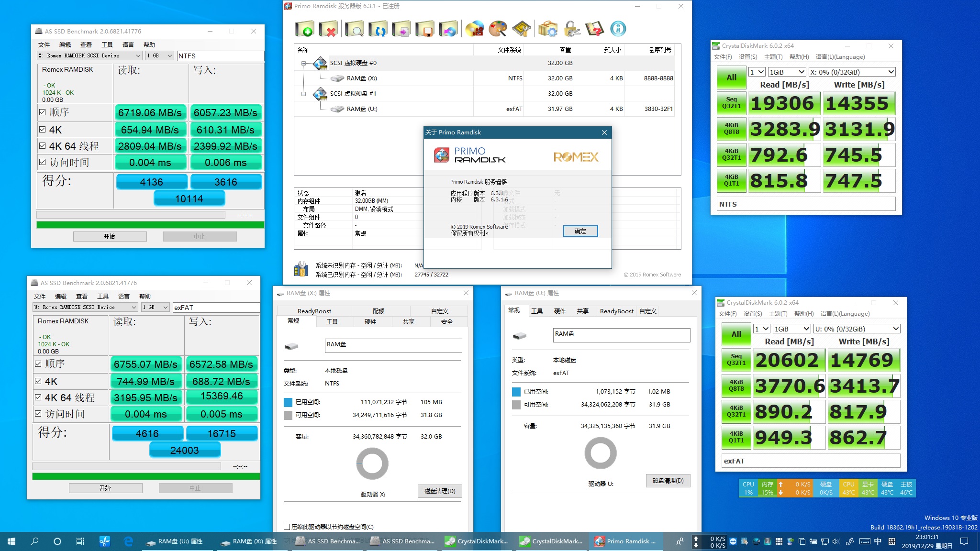
Task: Click 开始 in the NTFS AS SSD window
Action: 110,236
